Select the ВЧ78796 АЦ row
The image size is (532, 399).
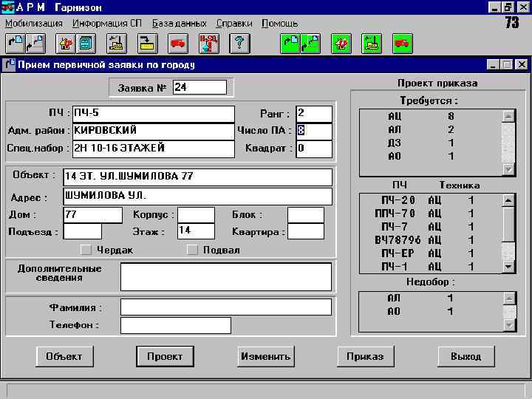click(430, 240)
